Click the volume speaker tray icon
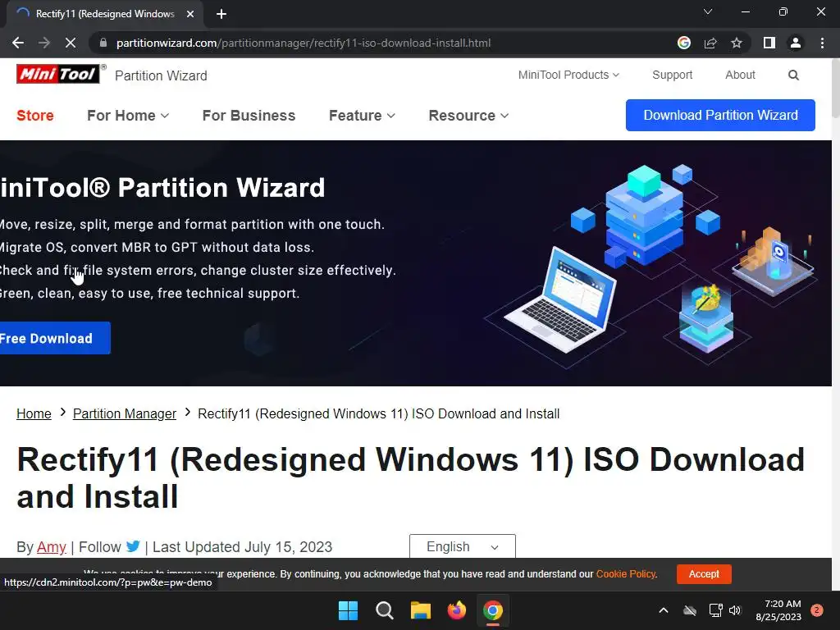The width and height of the screenshot is (840, 630). pyautogui.click(x=735, y=610)
